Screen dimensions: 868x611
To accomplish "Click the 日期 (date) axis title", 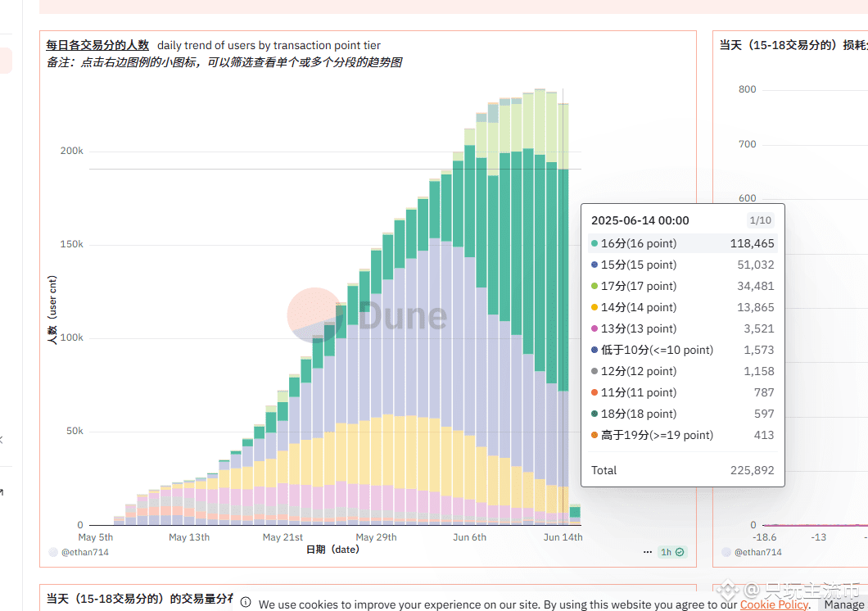I will tap(332, 550).
